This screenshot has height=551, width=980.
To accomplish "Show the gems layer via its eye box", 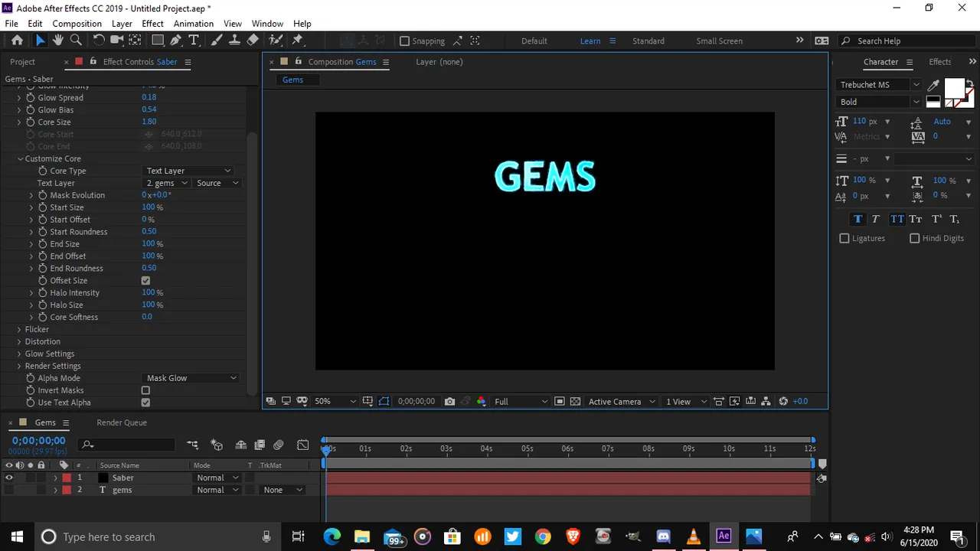I will [x=9, y=490].
